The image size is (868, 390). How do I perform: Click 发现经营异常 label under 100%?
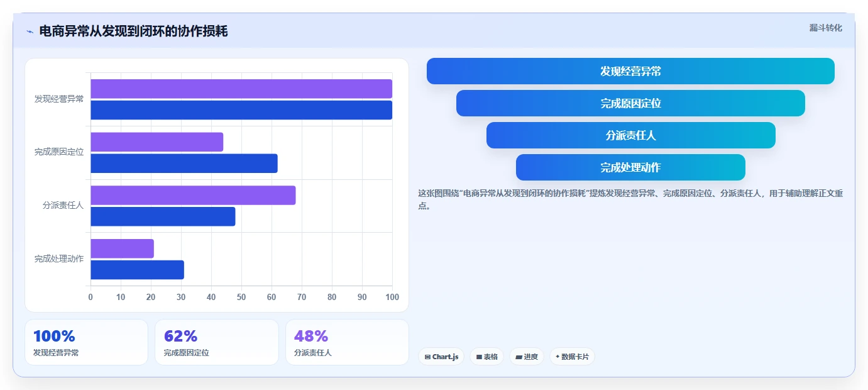(x=56, y=353)
